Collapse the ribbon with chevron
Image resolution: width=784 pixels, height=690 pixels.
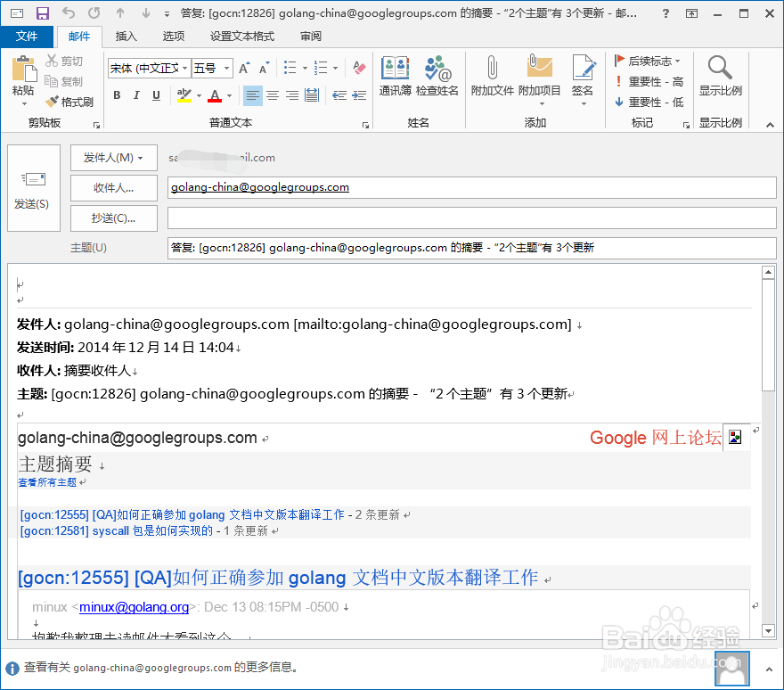770,125
